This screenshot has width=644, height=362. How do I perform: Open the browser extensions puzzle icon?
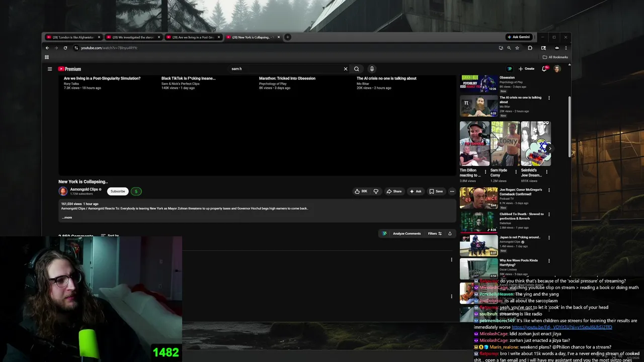pyautogui.click(x=530, y=48)
